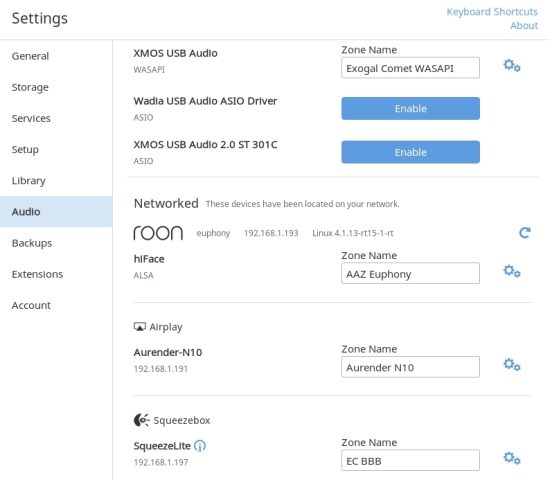The height and width of the screenshot is (480, 550).
Task: Click the Wadia USB Audio ASIO Driver name
Action: [x=205, y=101]
